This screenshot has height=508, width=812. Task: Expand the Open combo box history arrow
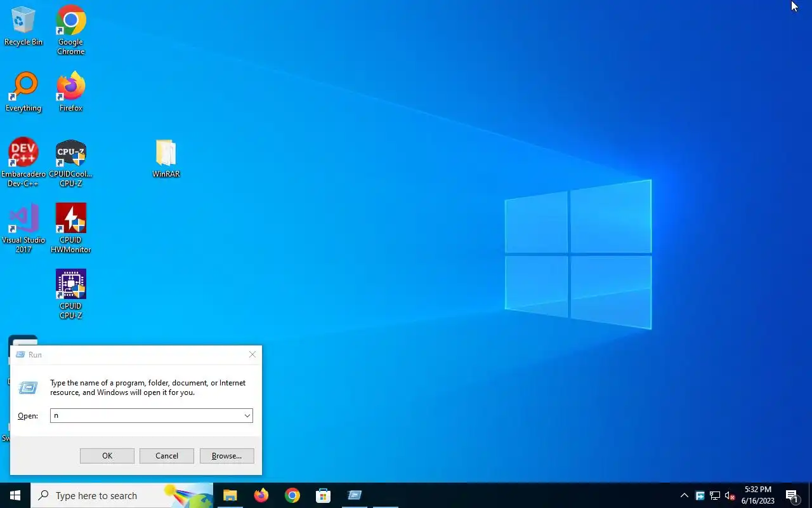[247, 415]
